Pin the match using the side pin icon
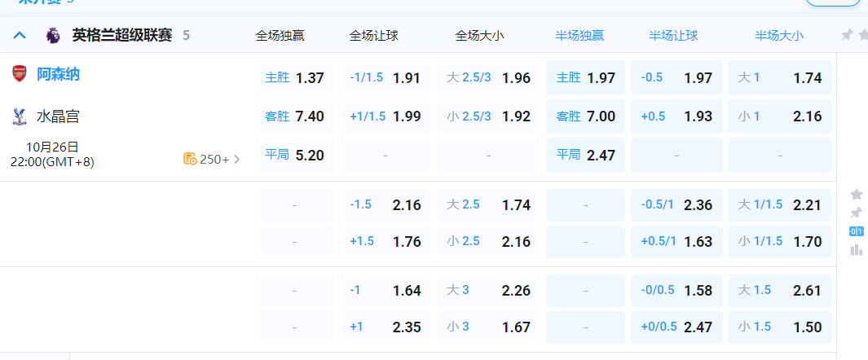 [856, 213]
